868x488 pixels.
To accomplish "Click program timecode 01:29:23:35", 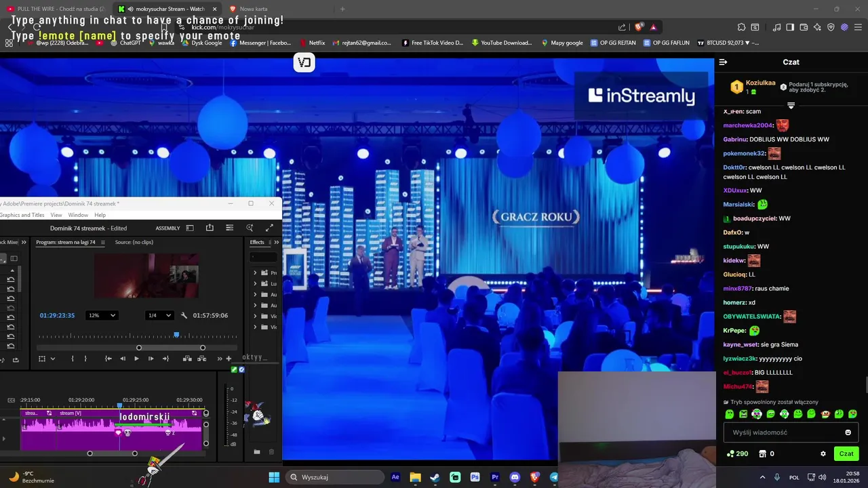I will [x=57, y=315].
